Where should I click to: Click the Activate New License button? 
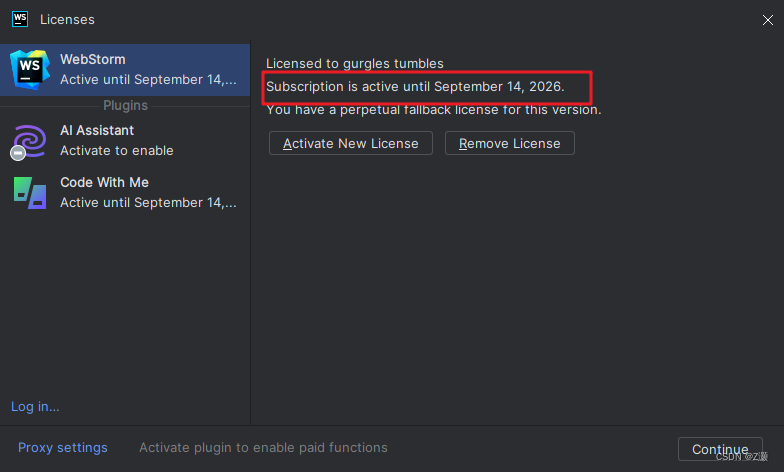(x=350, y=144)
